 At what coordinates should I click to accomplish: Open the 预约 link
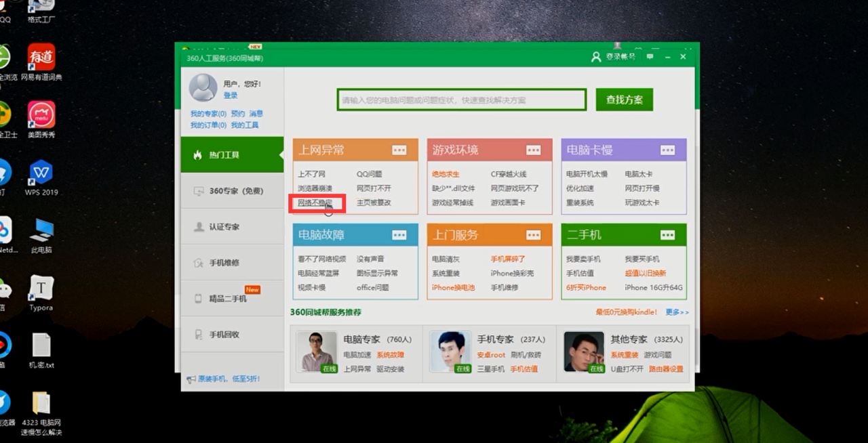pyautogui.click(x=237, y=114)
